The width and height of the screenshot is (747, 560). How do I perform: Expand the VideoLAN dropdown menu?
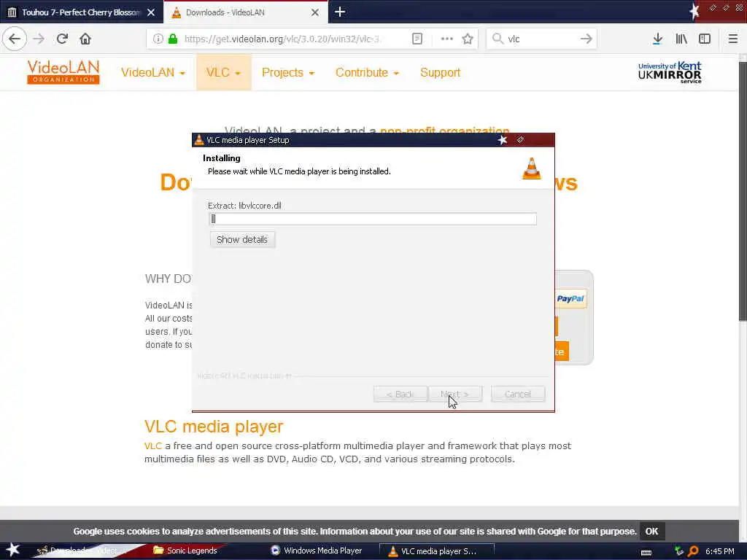(153, 72)
